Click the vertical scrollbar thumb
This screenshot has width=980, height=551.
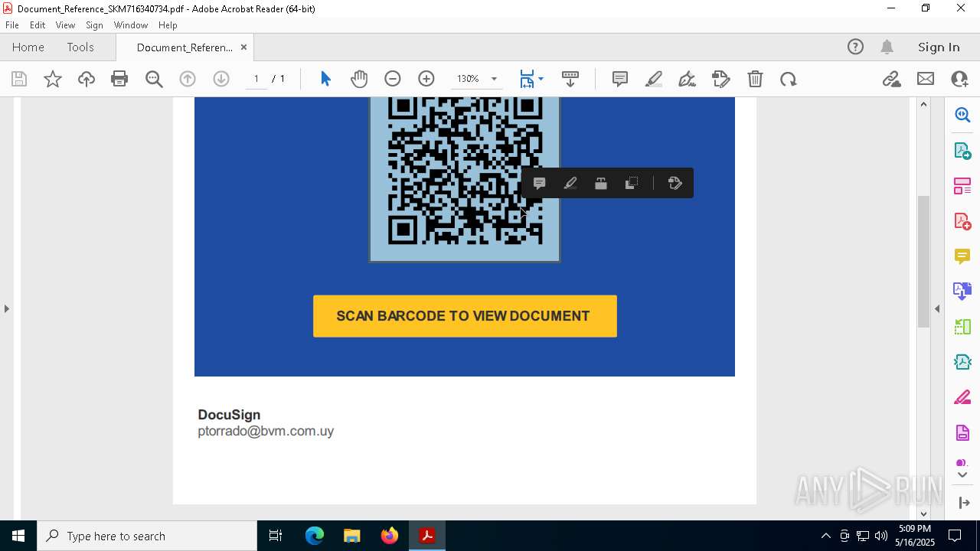(x=924, y=262)
